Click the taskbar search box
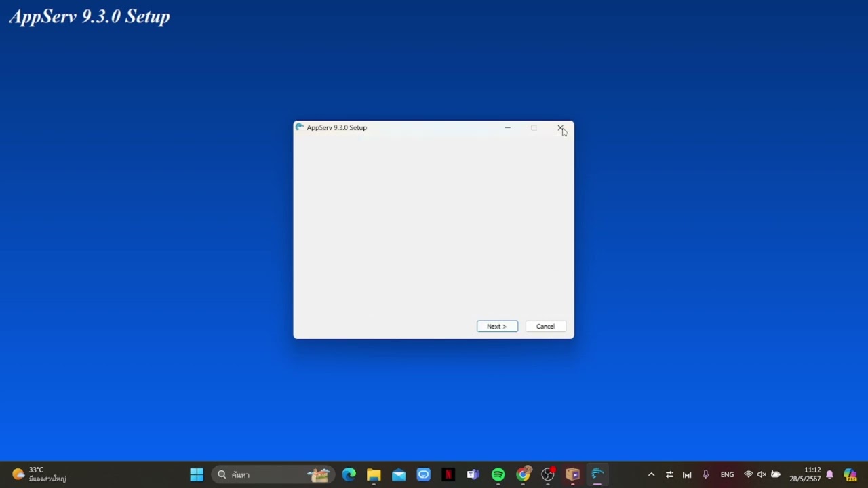 [274, 474]
